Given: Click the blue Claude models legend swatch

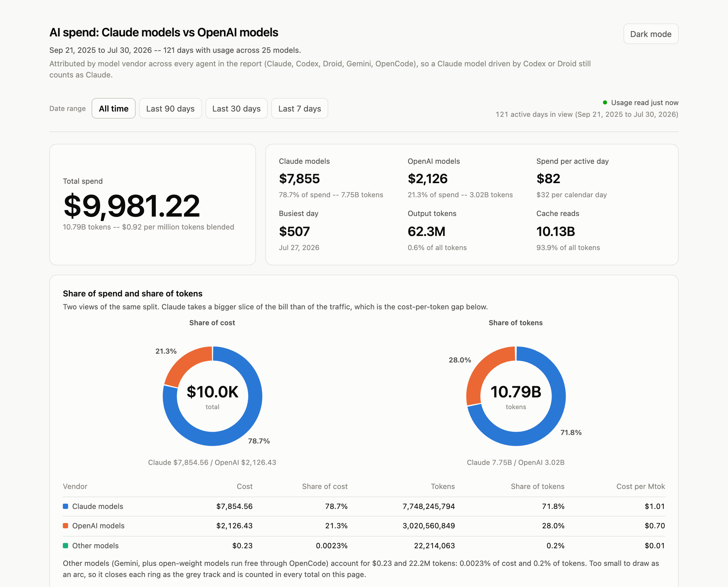Looking at the screenshot, I should click(x=65, y=506).
